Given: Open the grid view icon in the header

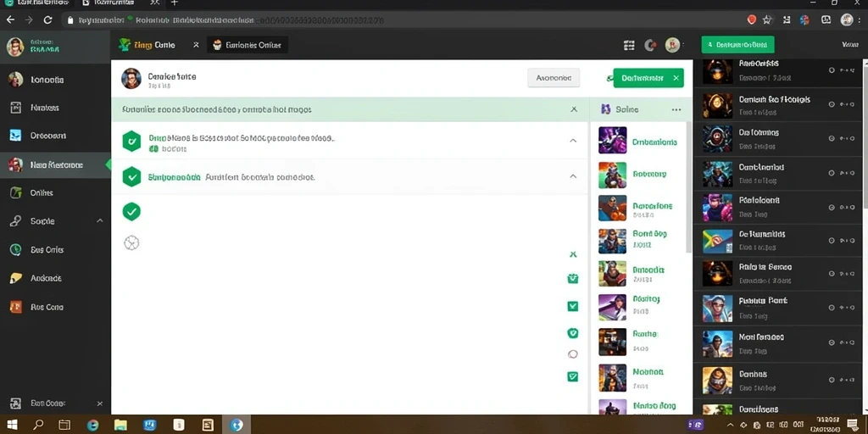Looking at the screenshot, I should 629,46.
